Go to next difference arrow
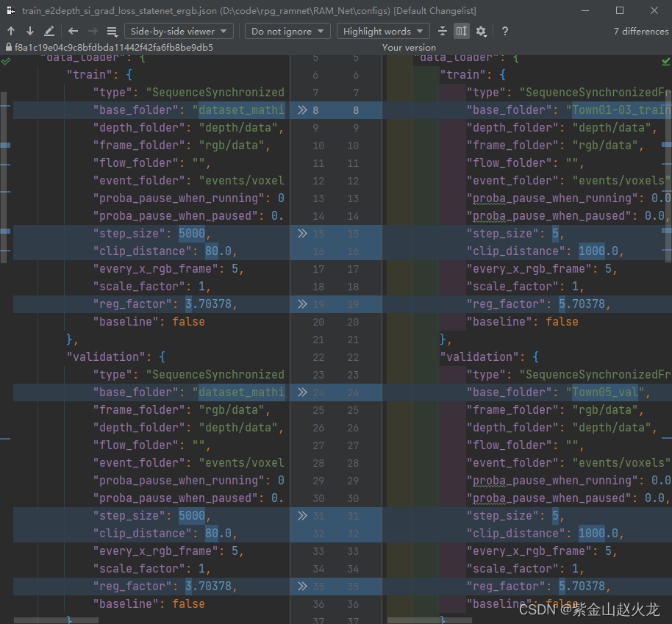Viewport: 672px width, 624px height. [30, 32]
